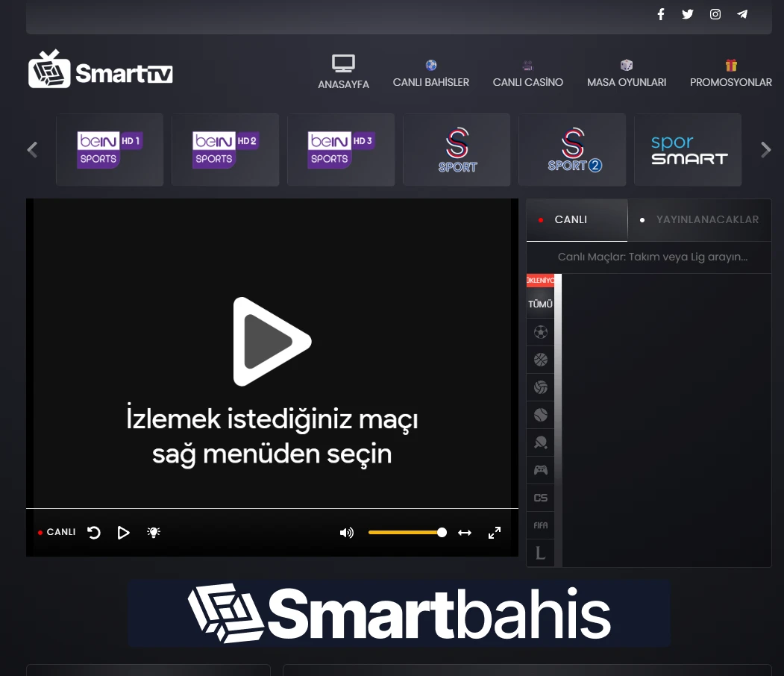Open Canlı Casino menu item
784x676 pixels.
pyautogui.click(x=528, y=74)
